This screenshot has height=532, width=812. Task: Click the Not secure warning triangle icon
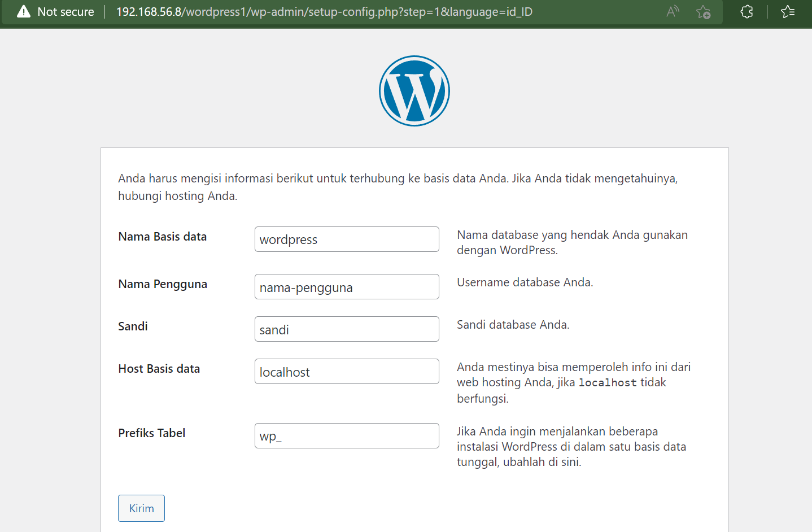[x=24, y=12]
